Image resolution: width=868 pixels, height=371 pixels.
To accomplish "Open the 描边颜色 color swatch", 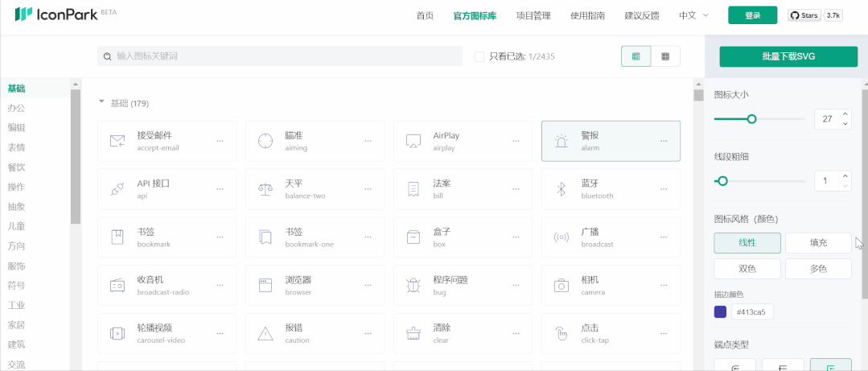I will [x=720, y=311].
